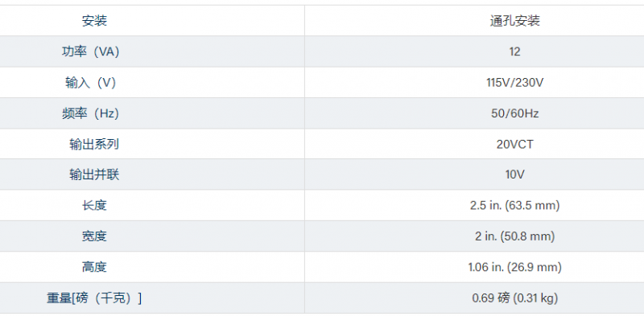Click the 安装 label cell
This screenshot has height=316, width=644.
[94, 21]
